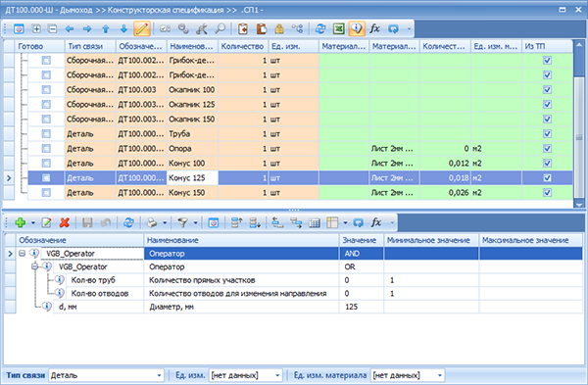This screenshot has width=588, height=385.
Task: Click the expand-all plus icon in top toolbar
Action: click(36, 28)
